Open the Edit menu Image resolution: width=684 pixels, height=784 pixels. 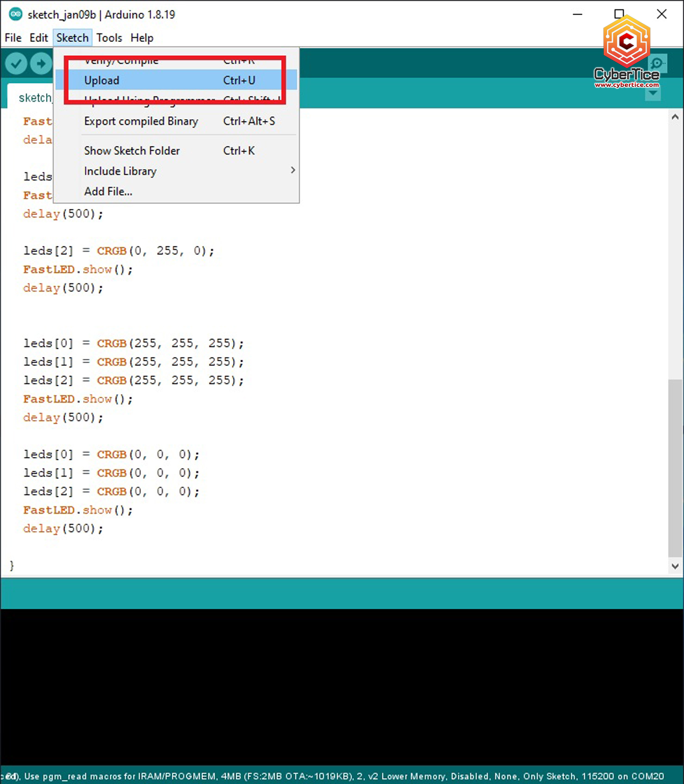pyautogui.click(x=39, y=38)
